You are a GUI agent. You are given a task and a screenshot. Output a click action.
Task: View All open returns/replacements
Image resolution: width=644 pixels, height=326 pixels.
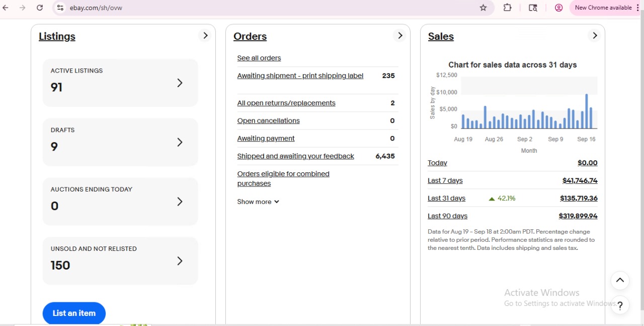click(286, 103)
